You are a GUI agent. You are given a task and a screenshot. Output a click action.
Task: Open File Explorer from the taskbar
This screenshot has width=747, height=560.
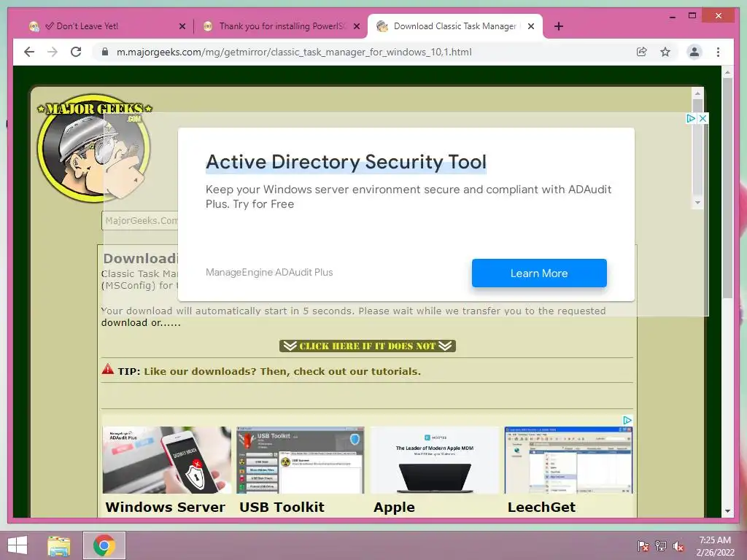coord(58,545)
